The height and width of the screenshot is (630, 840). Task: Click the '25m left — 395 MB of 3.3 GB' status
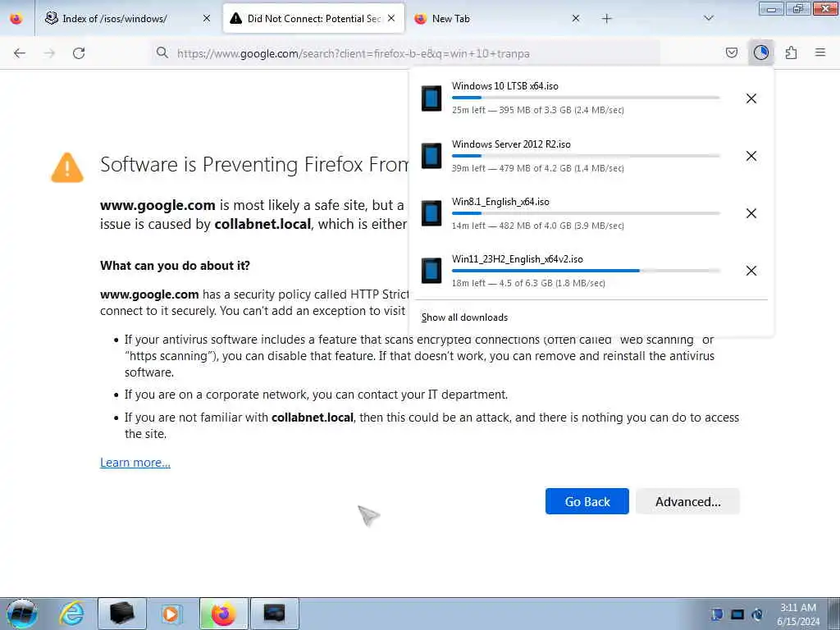(x=538, y=110)
